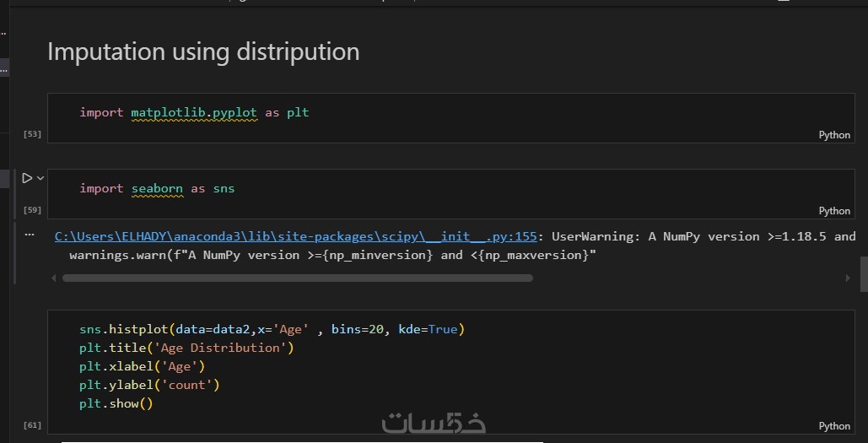Open language picker for histplot cell
The width and height of the screenshot is (868, 443).
click(834, 426)
